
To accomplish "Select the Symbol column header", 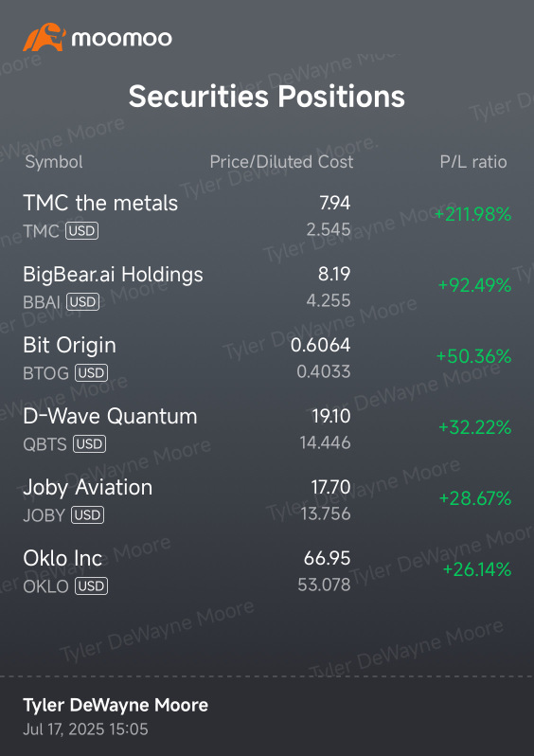I will (54, 162).
